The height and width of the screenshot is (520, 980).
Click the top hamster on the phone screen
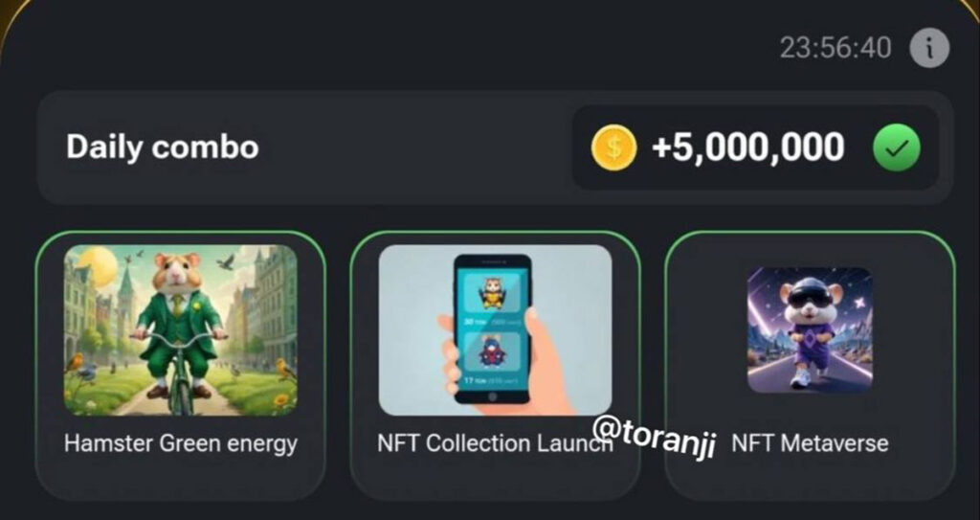click(x=492, y=293)
